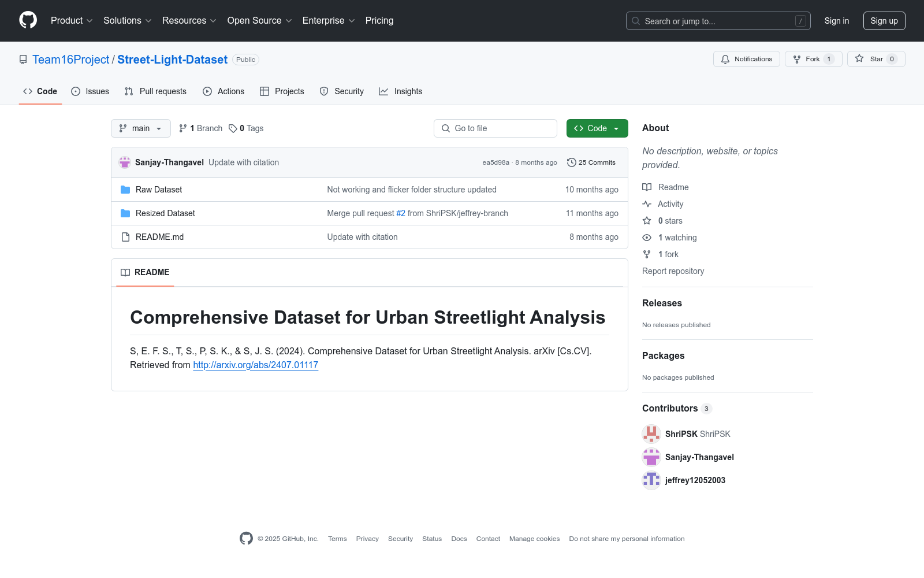Expand the Resources menu
The height and width of the screenshot is (578, 924).
[189, 21]
